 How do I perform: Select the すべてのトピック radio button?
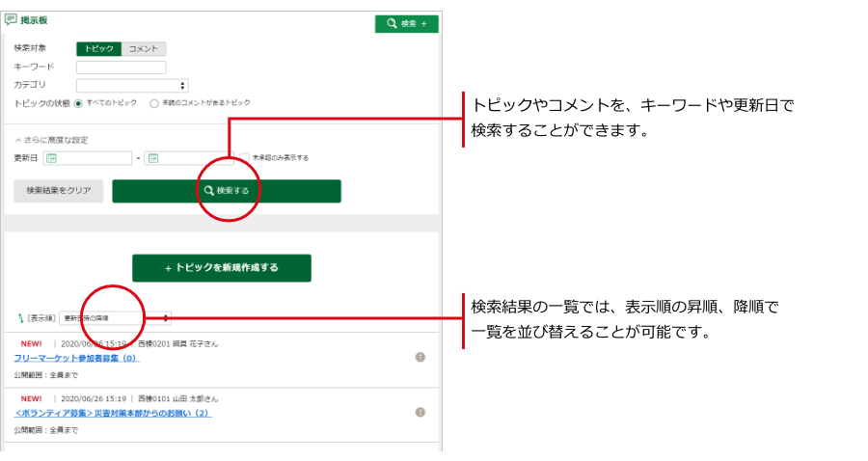tap(79, 102)
